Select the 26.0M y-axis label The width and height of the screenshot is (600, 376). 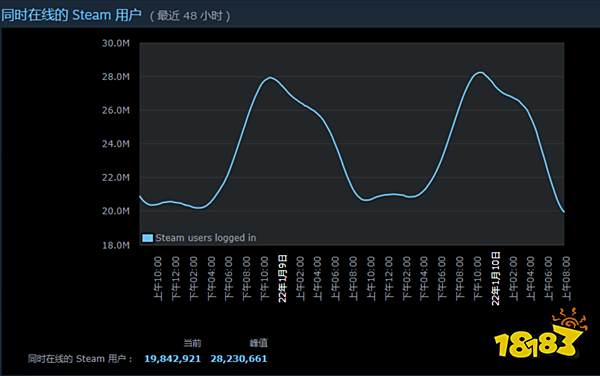click(x=116, y=111)
